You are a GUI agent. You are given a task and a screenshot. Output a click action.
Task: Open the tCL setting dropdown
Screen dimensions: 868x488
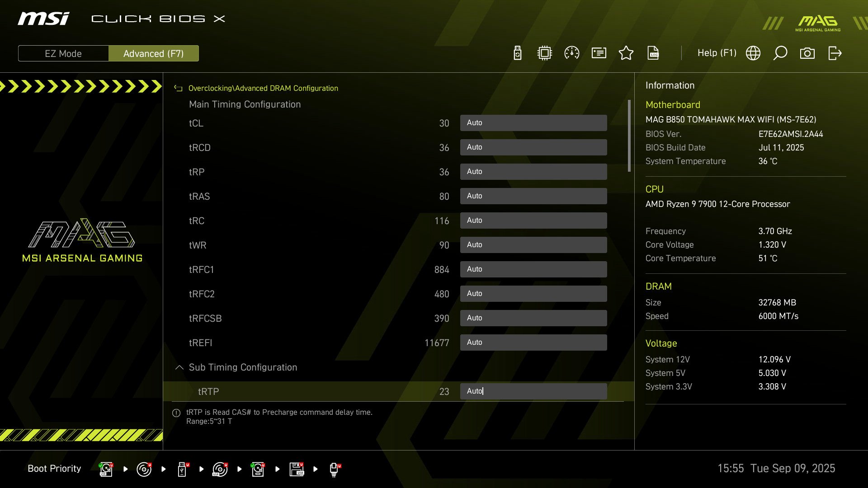tap(533, 122)
